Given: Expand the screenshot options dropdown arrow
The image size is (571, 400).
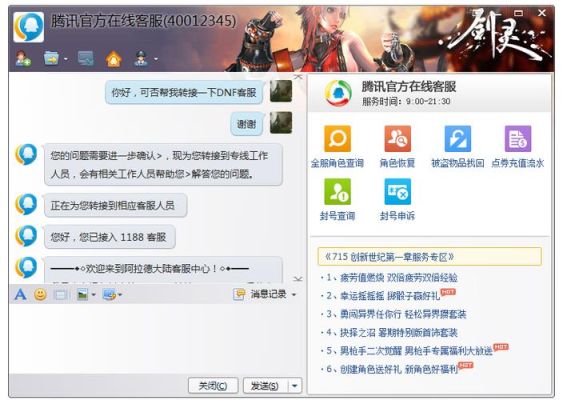Looking at the screenshot, I should (120, 294).
